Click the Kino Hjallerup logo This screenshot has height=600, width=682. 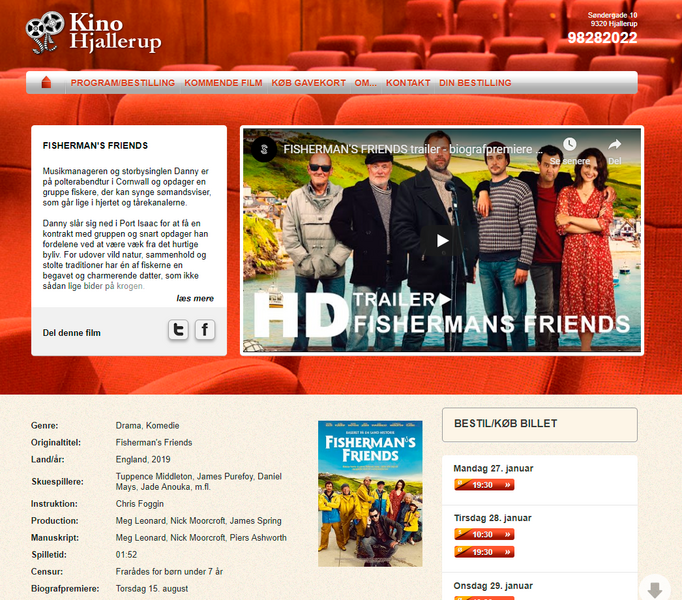pyautogui.click(x=94, y=33)
